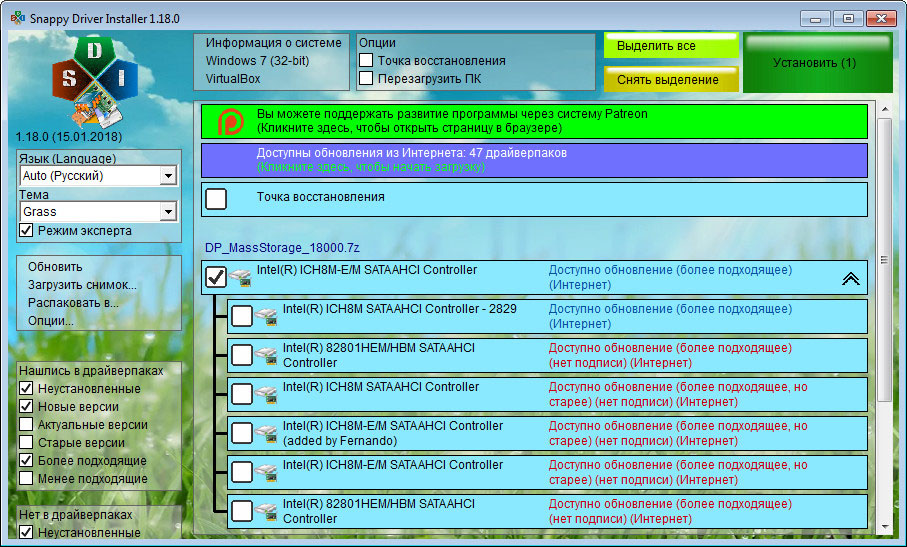Open Загрузить снимок... menu entry
The width and height of the screenshot is (907, 547).
pyautogui.click(x=82, y=284)
